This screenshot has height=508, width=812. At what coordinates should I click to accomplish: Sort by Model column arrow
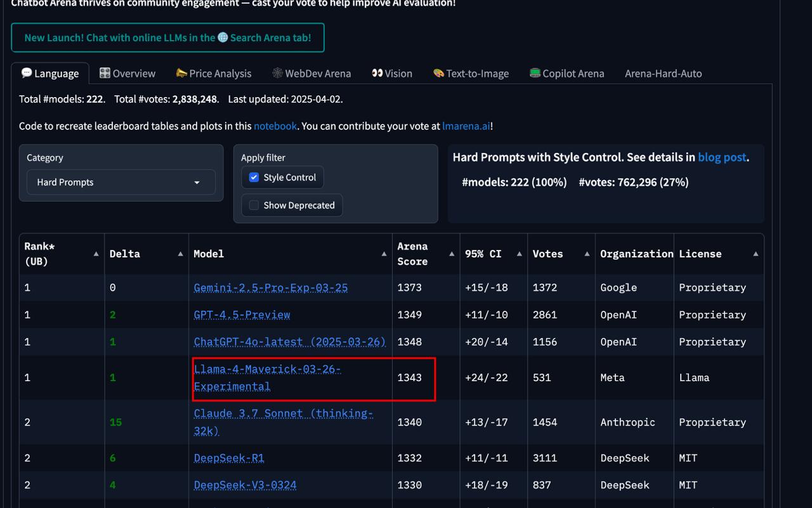coord(384,254)
